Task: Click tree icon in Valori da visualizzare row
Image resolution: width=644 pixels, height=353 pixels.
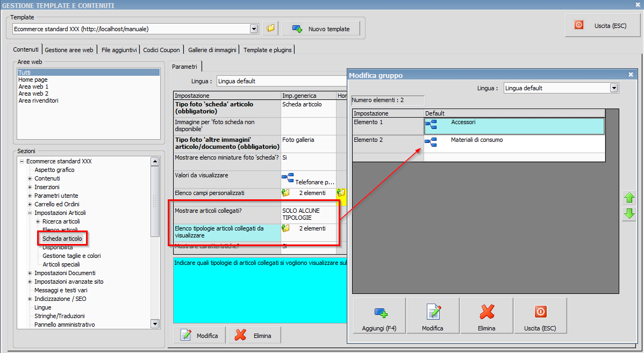Action: [288, 178]
